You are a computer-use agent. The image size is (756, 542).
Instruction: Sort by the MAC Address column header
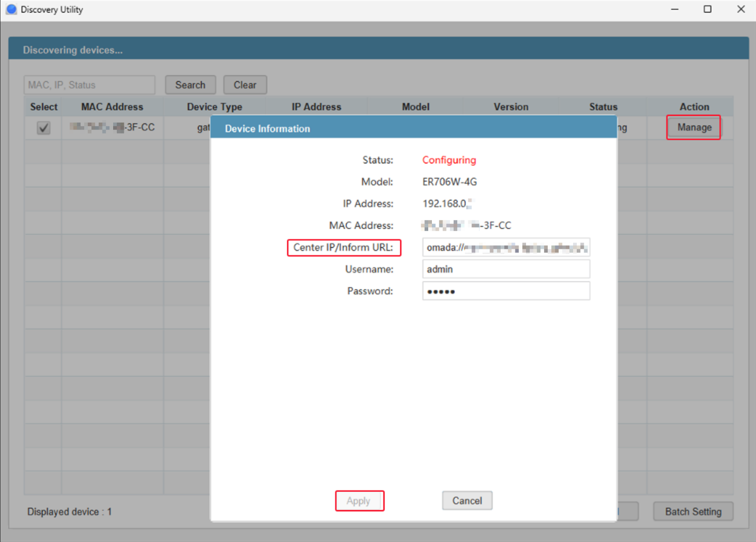coord(112,107)
